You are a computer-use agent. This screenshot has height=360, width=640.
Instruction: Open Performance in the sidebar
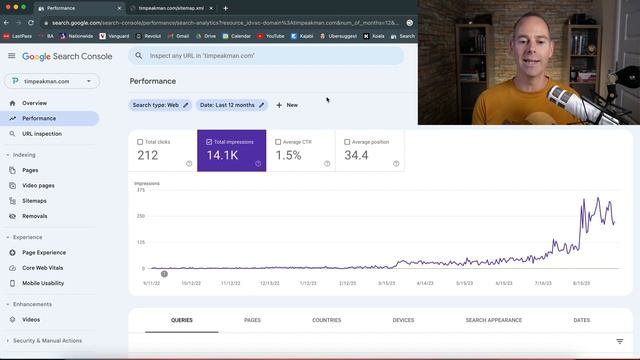point(50,118)
